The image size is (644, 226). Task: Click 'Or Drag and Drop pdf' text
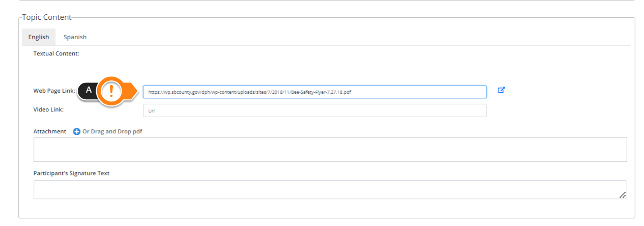[x=112, y=131]
